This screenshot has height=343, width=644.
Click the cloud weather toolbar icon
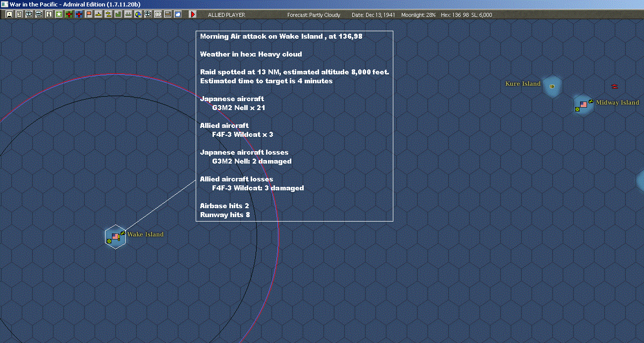click(177, 14)
